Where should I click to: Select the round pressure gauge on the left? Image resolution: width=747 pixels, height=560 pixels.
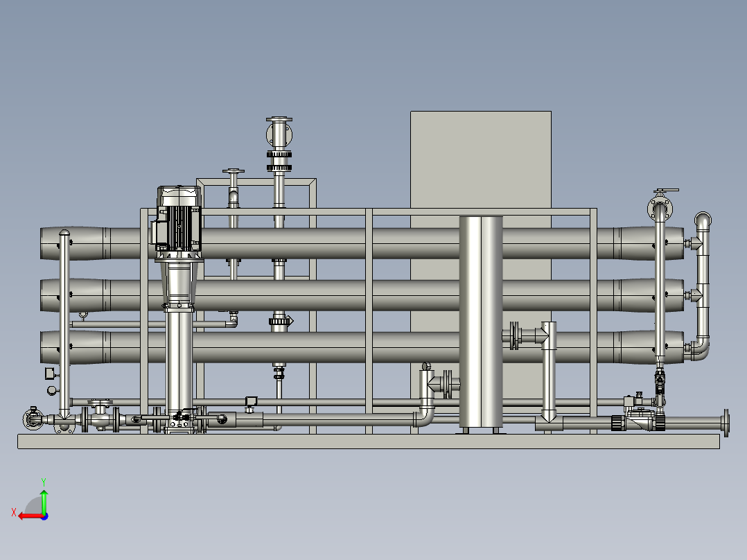pyautogui.click(x=52, y=391)
